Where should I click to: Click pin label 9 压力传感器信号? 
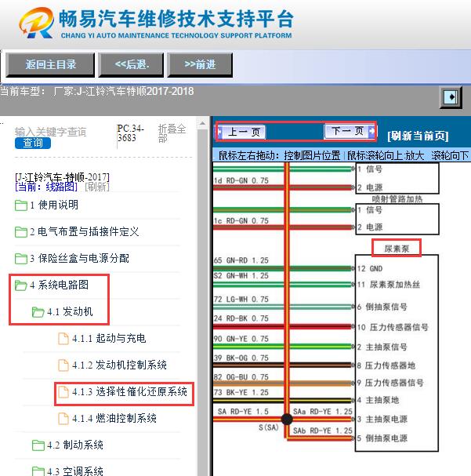(x=390, y=383)
